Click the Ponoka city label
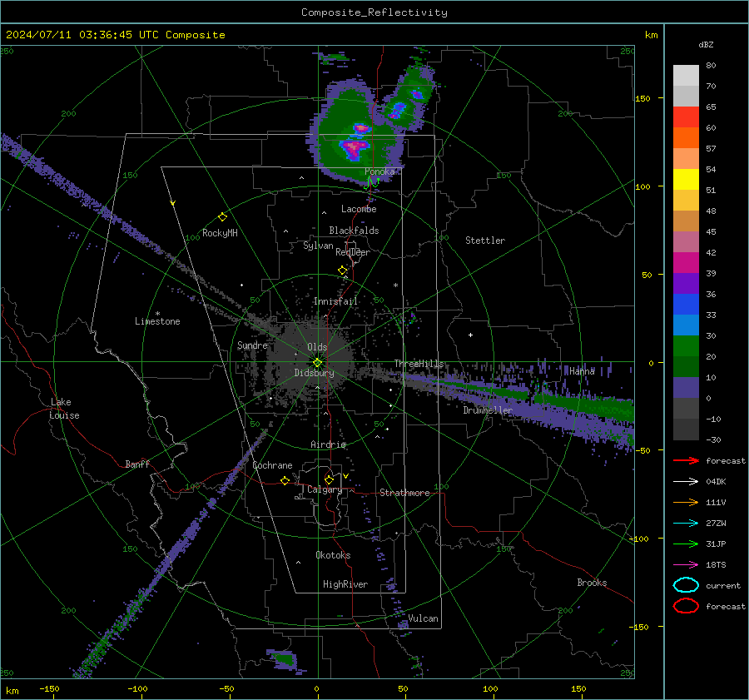Image resolution: width=749 pixels, height=700 pixels. 379,171
